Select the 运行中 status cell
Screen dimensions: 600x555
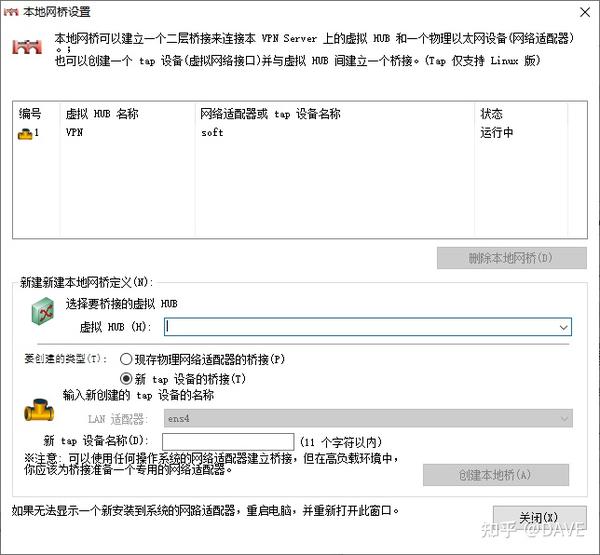497,132
